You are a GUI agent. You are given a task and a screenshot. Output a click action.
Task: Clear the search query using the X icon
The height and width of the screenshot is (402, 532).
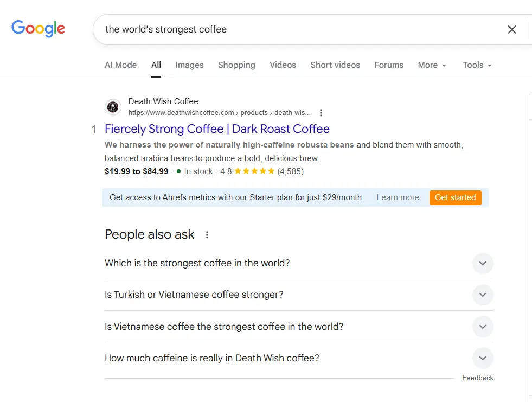512,30
